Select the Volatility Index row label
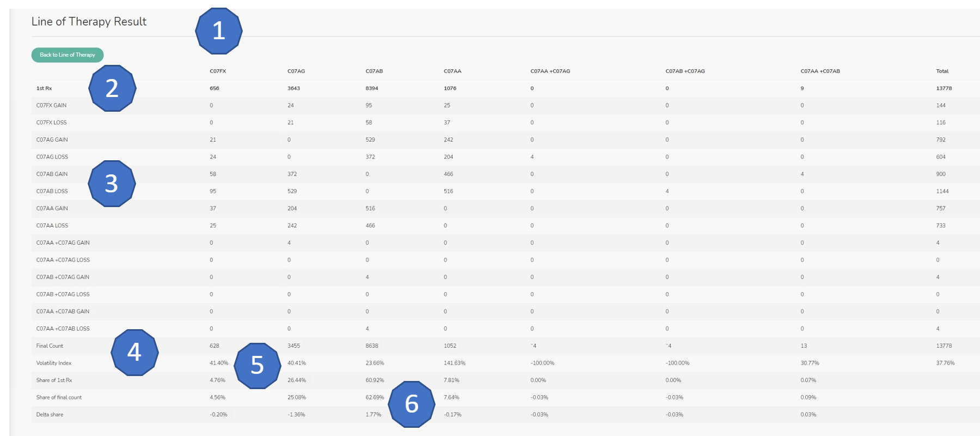 [54, 363]
